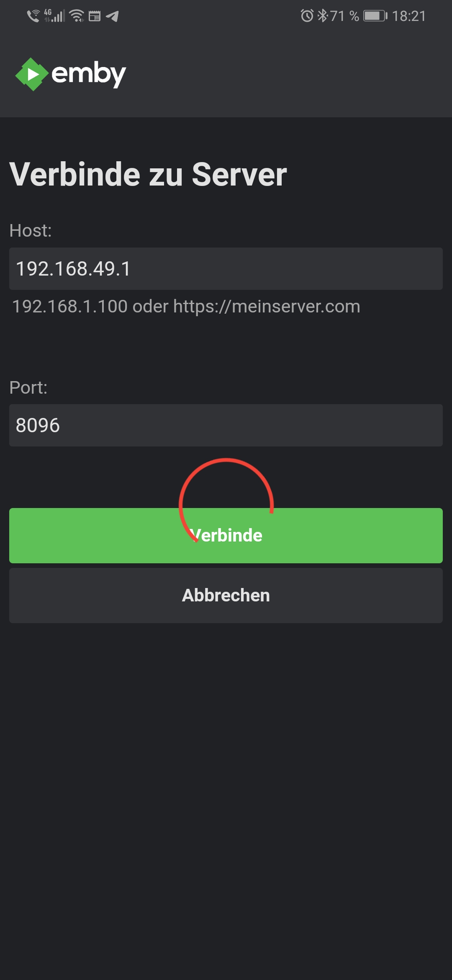Tap the 4G signal strength icon
This screenshot has width=452, height=980.
point(54,16)
